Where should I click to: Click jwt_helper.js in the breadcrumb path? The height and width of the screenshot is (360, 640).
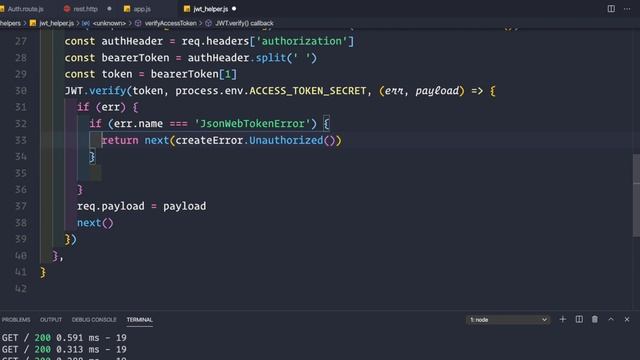point(57,23)
